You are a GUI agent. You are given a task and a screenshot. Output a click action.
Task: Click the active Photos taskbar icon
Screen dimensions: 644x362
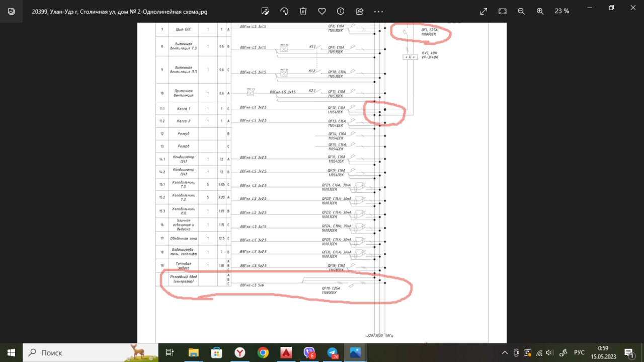pyautogui.click(x=356, y=352)
